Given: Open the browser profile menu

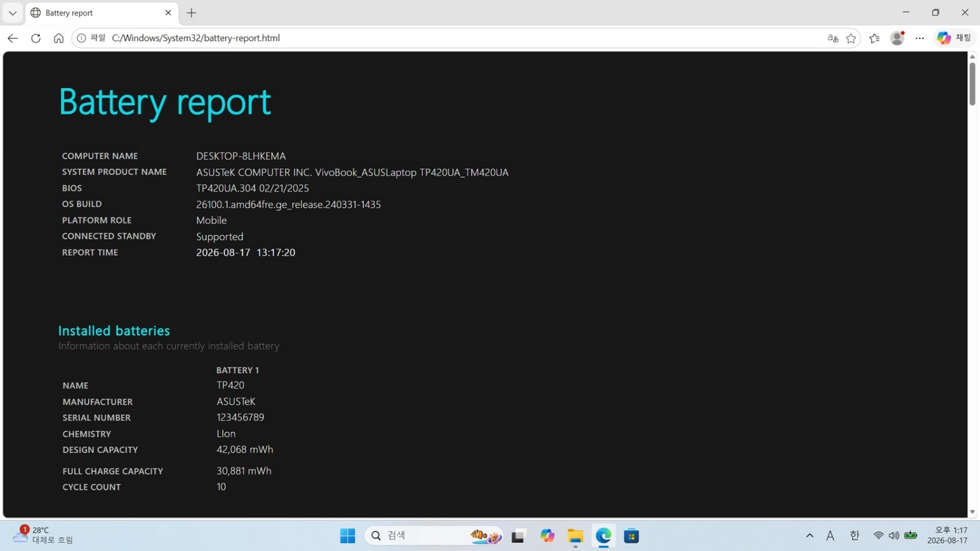Looking at the screenshot, I should pos(897,38).
